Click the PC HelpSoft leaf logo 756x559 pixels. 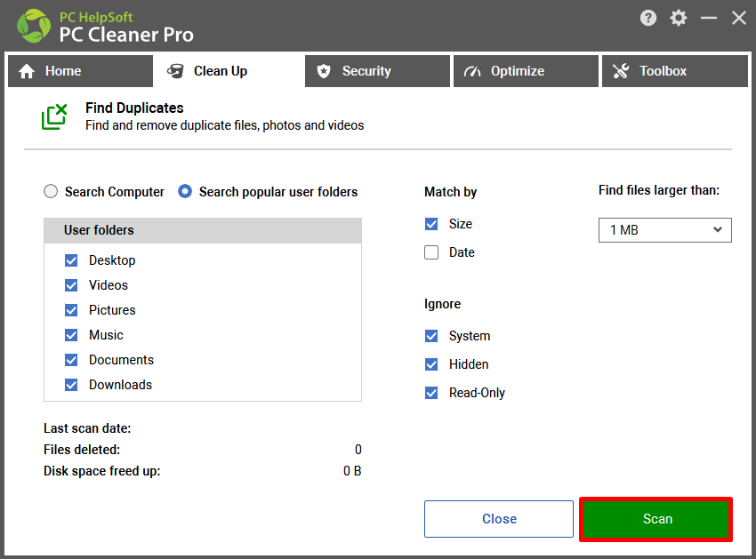[x=33, y=26]
